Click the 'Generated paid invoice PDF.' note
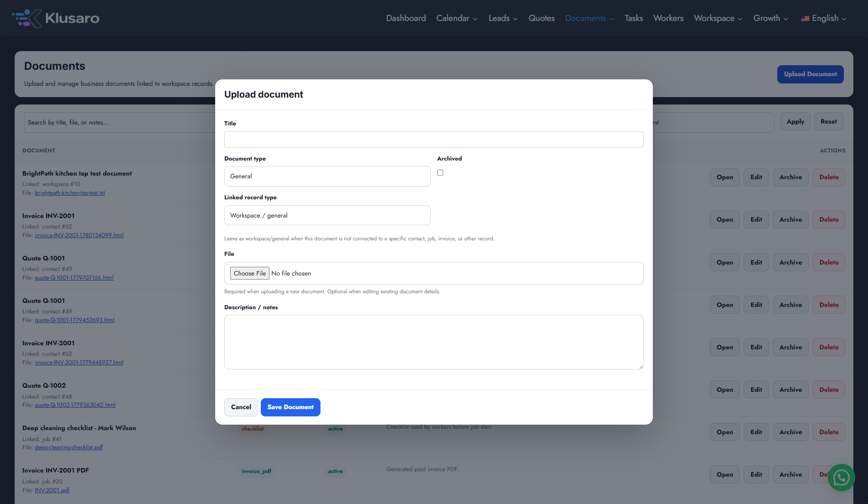The width and height of the screenshot is (868, 504). [x=422, y=469]
